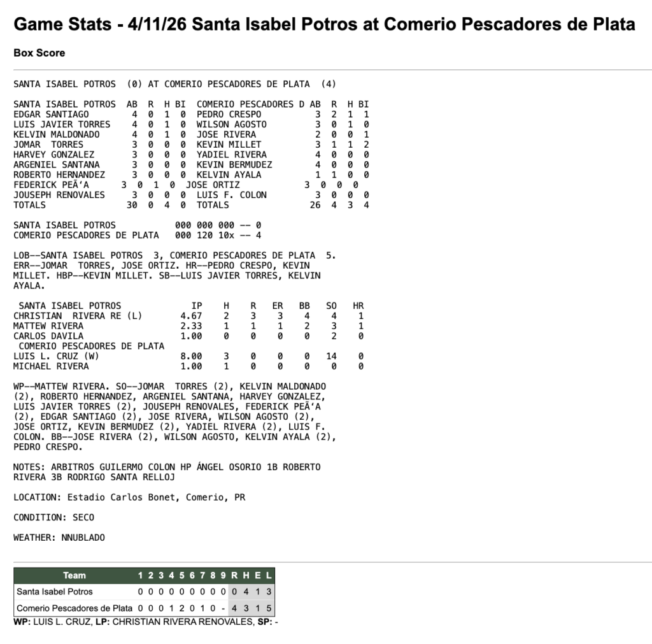Image resolution: width=652 pixels, height=644 pixels.
Task: Click "EDGAR SANTIAGO" in the batting lineup
Action: (52, 114)
